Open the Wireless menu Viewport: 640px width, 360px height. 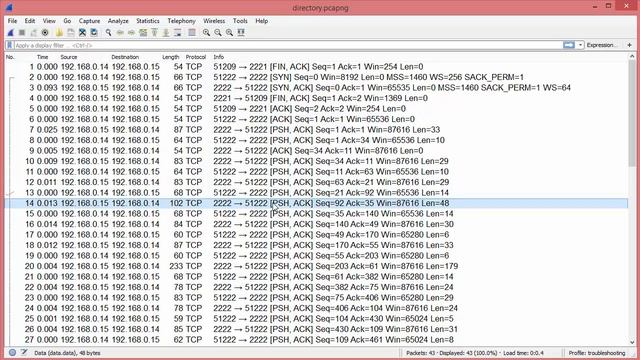coord(214,21)
